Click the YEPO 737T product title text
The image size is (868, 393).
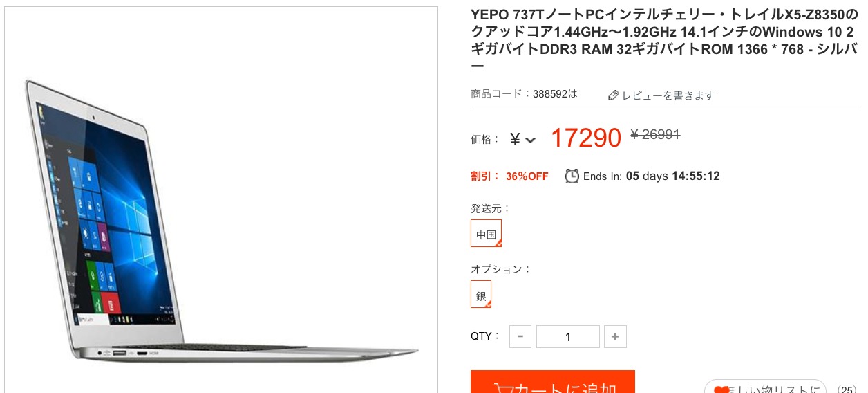pyautogui.click(x=664, y=40)
